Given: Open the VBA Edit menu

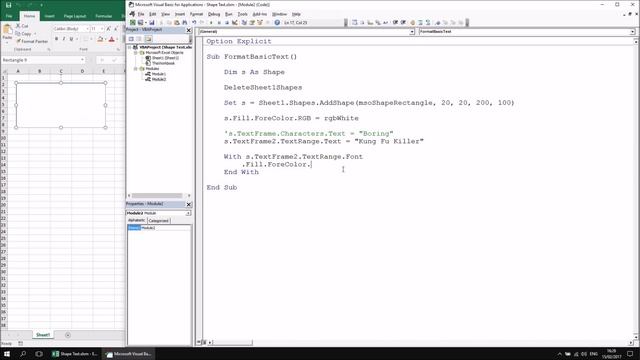Looking at the screenshot, I should click(x=153, y=14).
